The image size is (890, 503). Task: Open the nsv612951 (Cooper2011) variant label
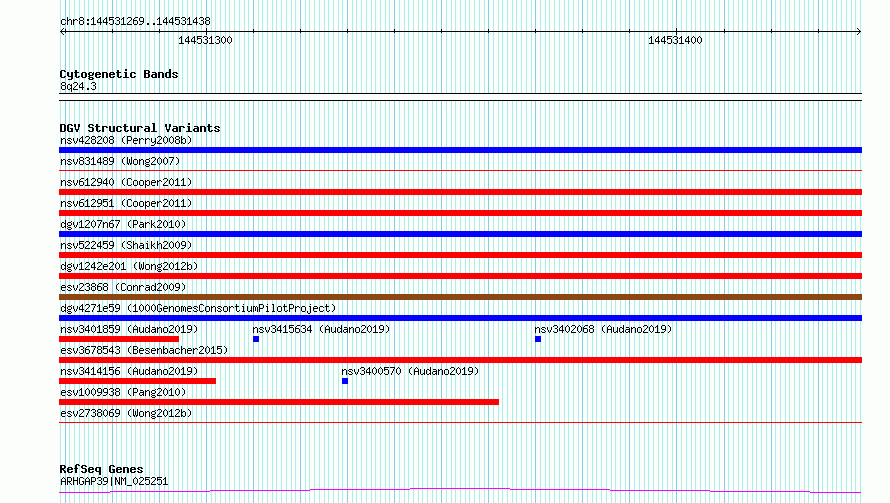(126, 203)
